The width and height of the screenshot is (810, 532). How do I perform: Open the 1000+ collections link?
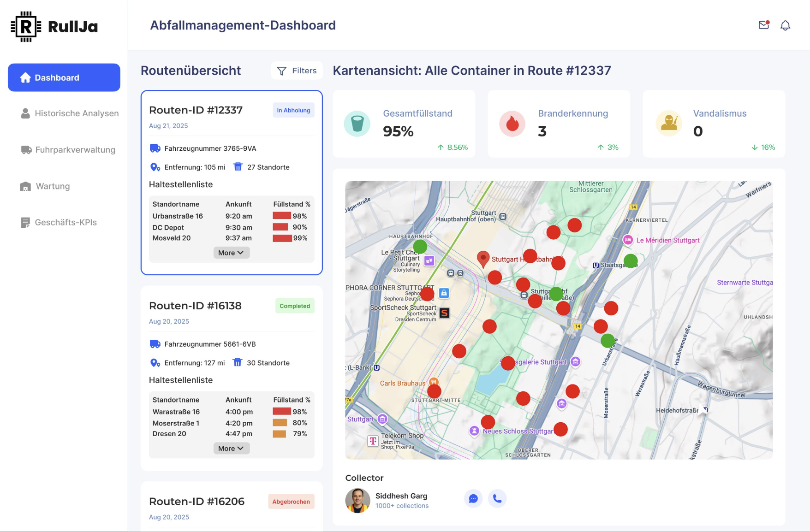(x=402, y=506)
